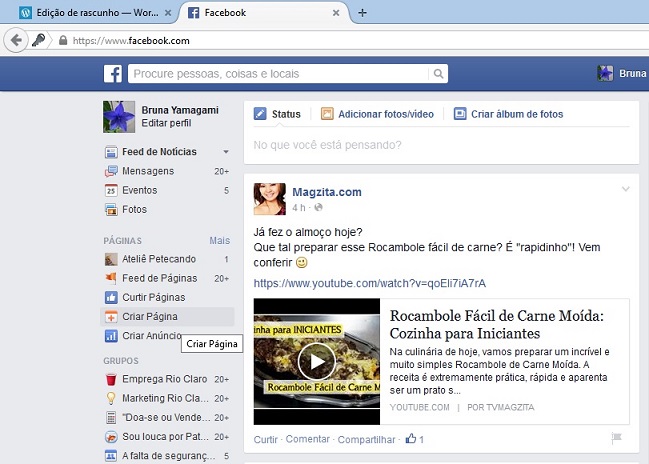Click the 'GRUPOS' section heading
The width and height of the screenshot is (649, 464).
pos(121,361)
